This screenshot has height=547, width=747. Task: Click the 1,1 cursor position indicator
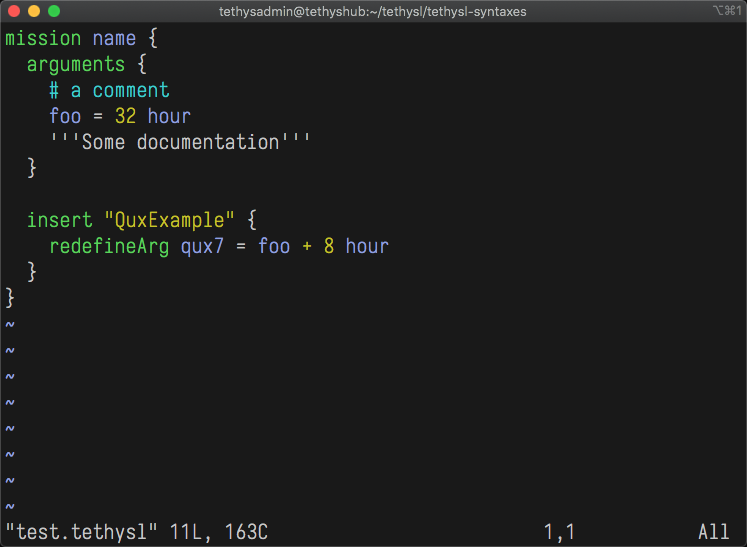559,532
